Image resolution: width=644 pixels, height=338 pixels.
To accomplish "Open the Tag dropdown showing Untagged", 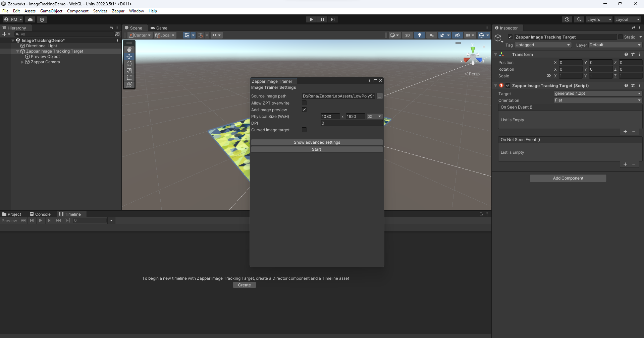I will [543, 45].
